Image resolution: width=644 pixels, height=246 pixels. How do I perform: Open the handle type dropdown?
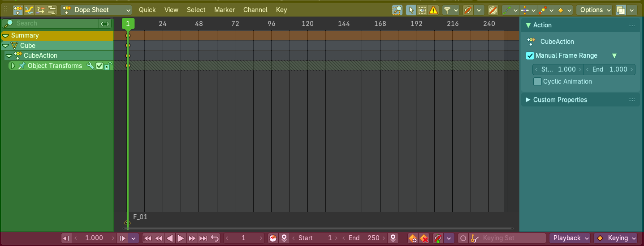(546, 10)
